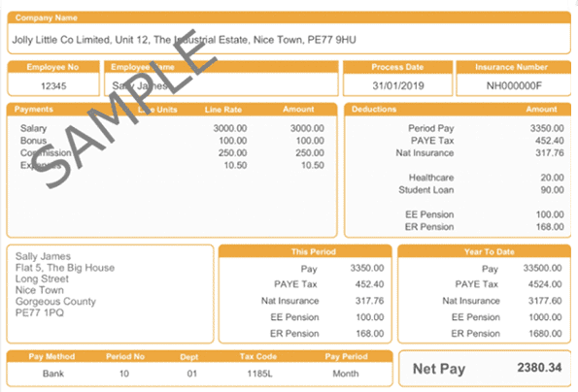Select the Process Date 31/01/2019 field
Viewport: 578px width, 392px height.
pos(397,85)
